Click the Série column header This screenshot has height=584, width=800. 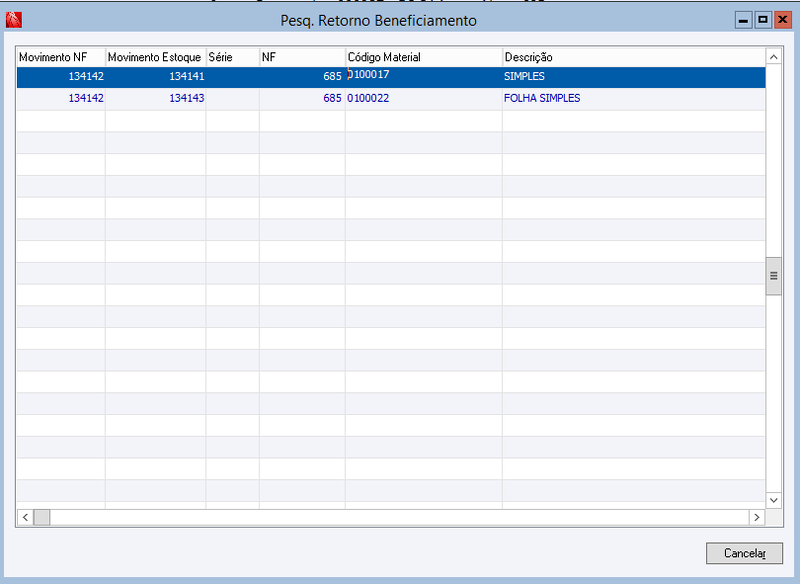tap(233, 57)
